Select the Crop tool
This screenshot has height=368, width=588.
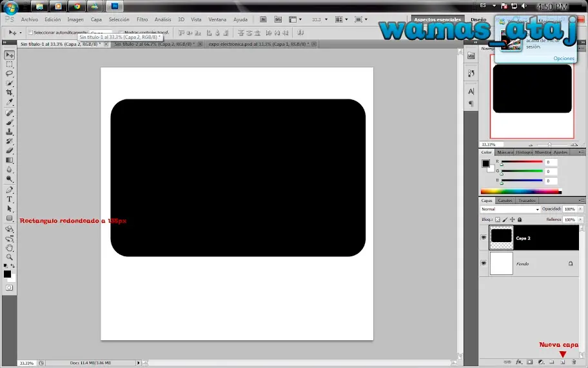10,92
